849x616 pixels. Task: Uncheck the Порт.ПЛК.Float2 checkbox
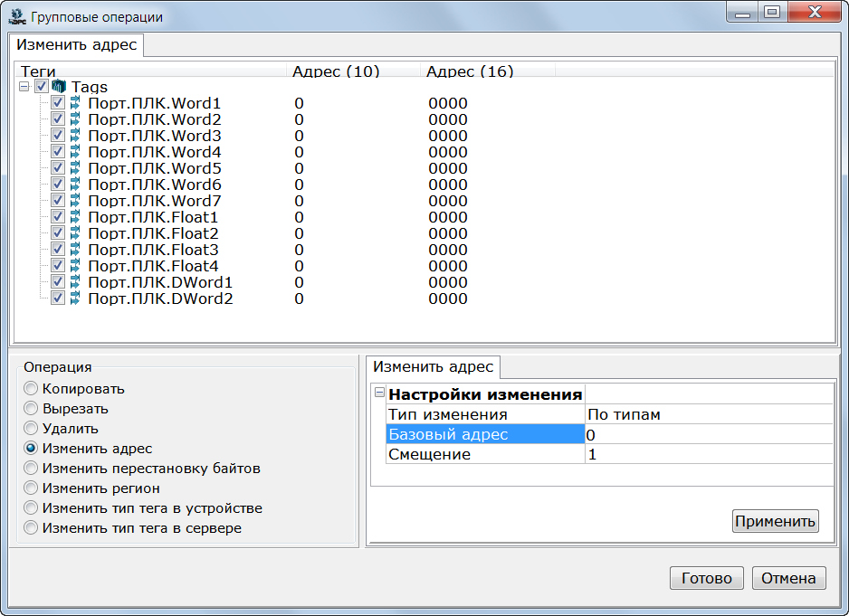tap(58, 233)
